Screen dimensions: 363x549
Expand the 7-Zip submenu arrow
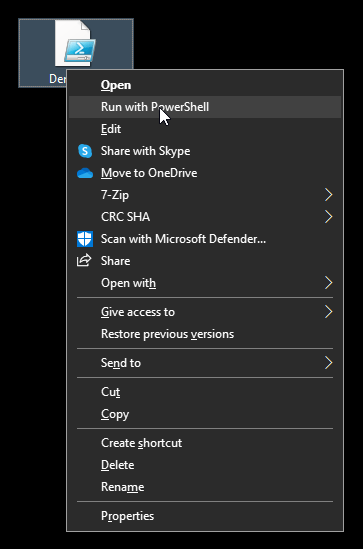[x=328, y=195]
